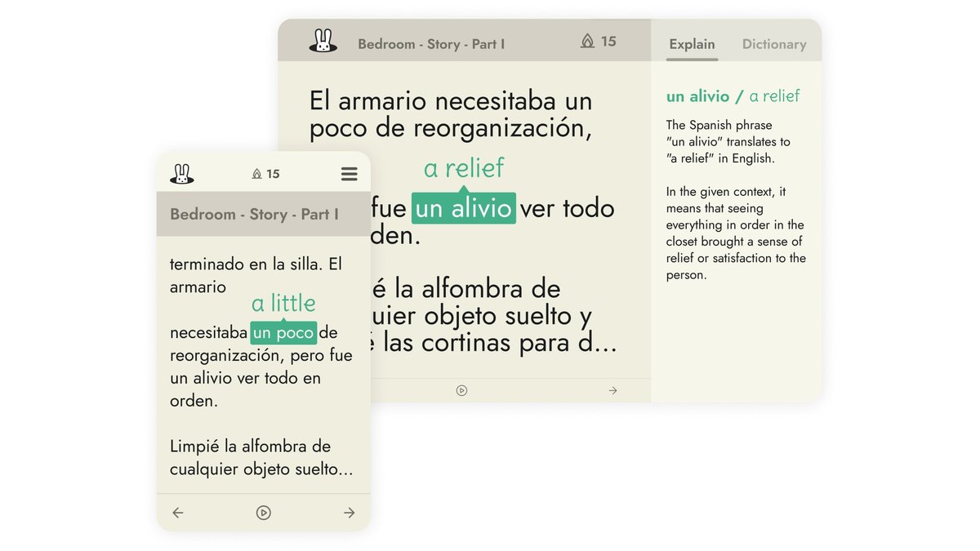The width and height of the screenshot is (980, 551).
Task: Select the Explain tab
Action: click(693, 44)
